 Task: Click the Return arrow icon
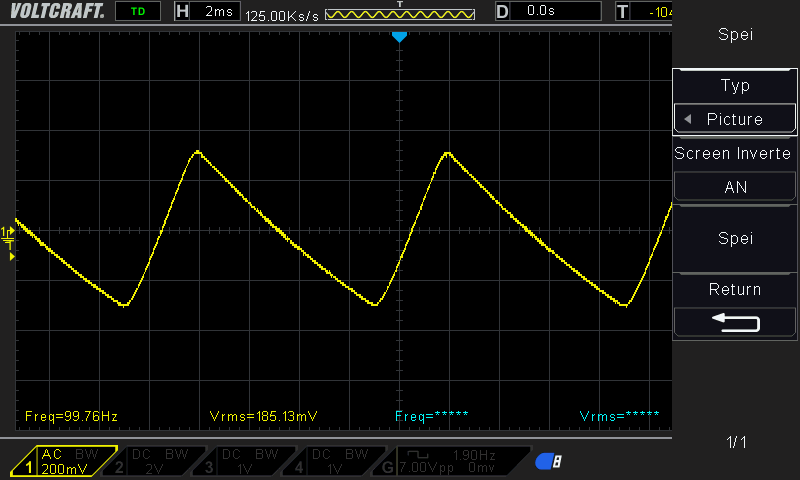click(736, 323)
